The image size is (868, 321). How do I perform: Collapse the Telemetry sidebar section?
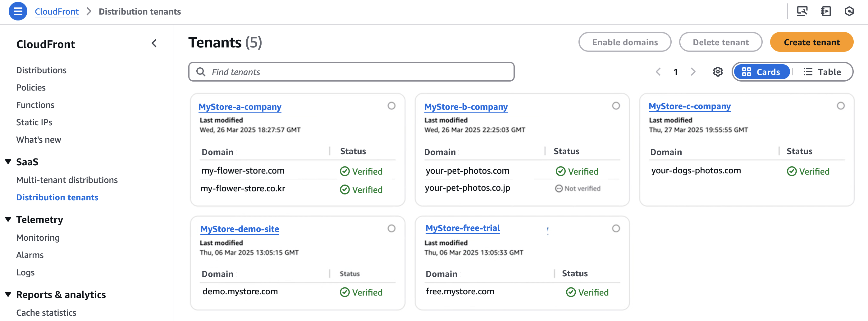coord(8,219)
